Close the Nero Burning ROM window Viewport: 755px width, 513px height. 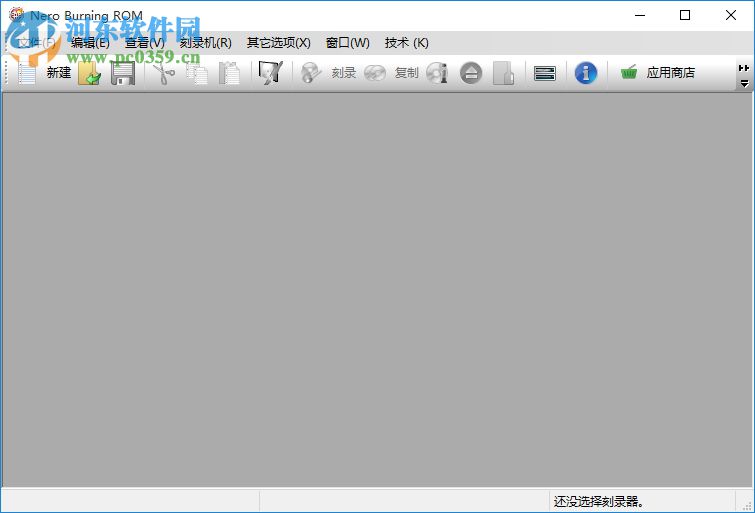[x=730, y=15]
